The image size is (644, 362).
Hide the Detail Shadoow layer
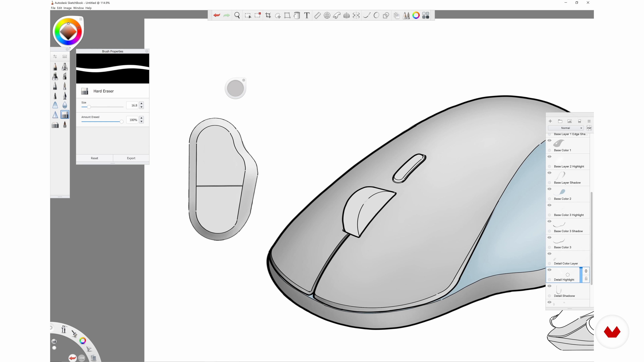[x=550, y=286]
